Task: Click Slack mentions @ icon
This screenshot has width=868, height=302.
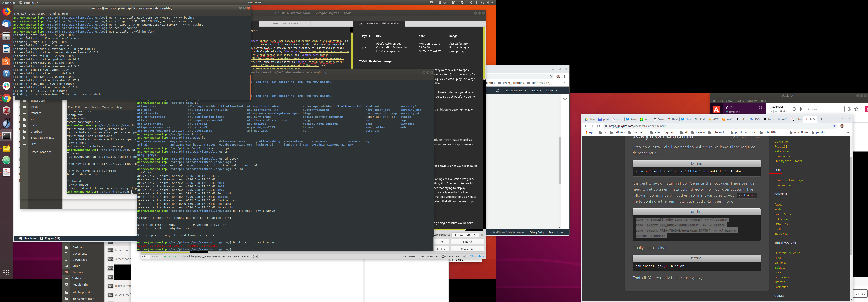Action: [849, 109]
